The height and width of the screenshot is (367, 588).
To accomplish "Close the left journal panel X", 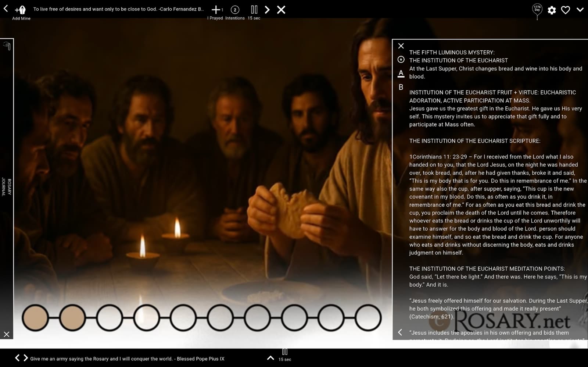I will click(x=7, y=334).
